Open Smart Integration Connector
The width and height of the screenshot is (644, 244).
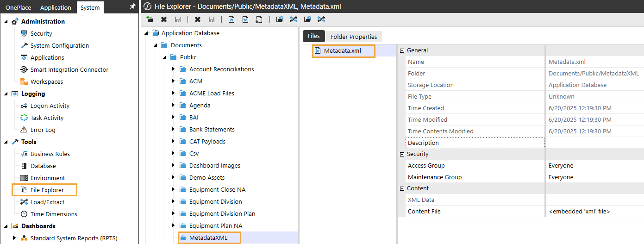69,69
